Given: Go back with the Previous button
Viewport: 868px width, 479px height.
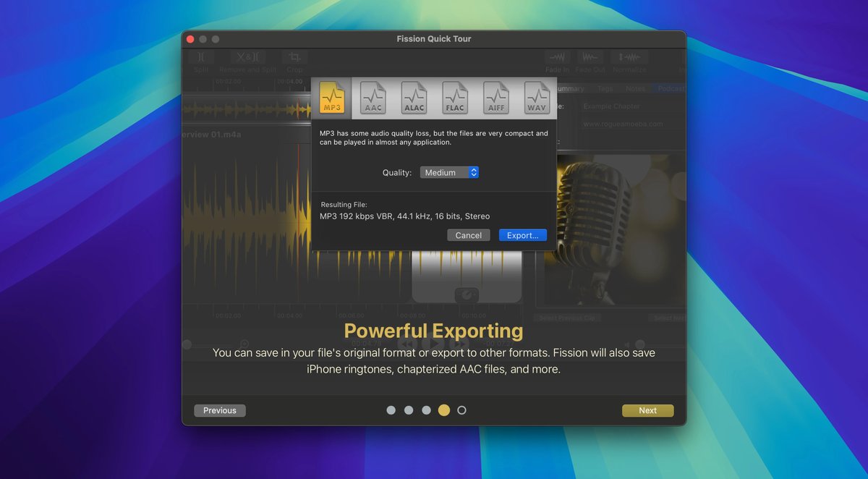Looking at the screenshot, I should coord(220,410).
